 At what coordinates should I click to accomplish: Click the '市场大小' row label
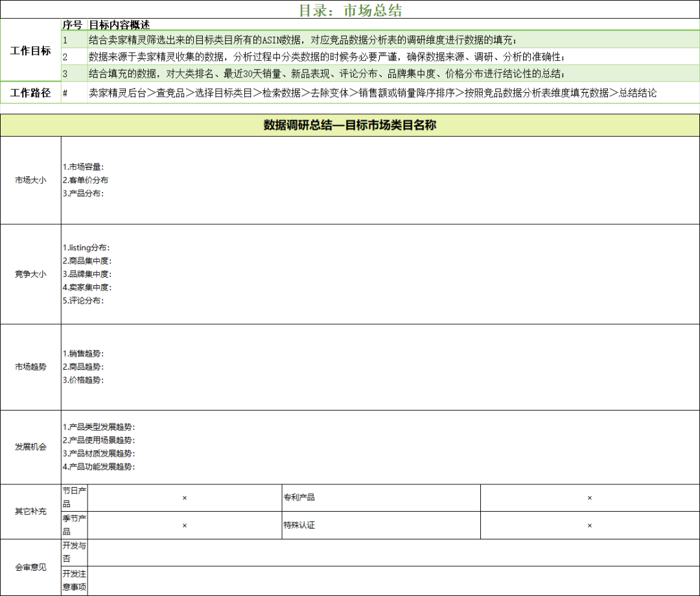click(30, 180)
